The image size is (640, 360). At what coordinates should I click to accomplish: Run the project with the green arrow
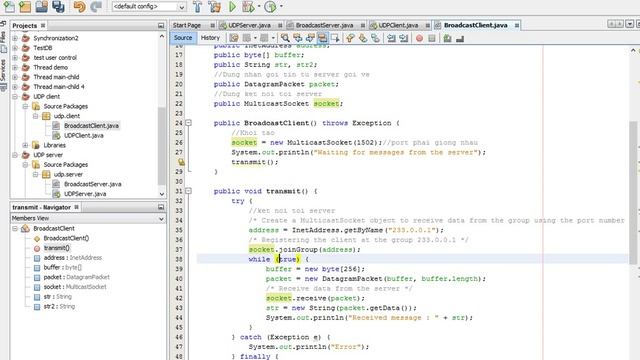pyautogui.click(x=232, y=7)
